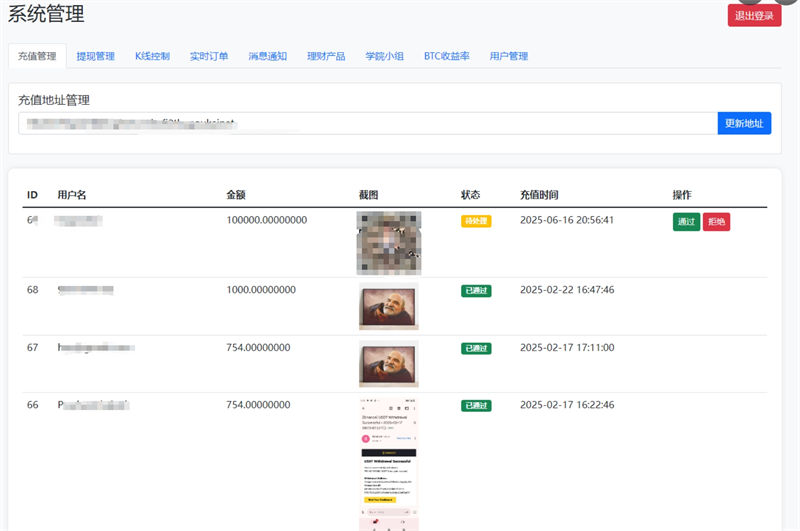Viewport: 800px width, 531px height.
Task: Click the recharge address input field
Action: coord(367,123)
